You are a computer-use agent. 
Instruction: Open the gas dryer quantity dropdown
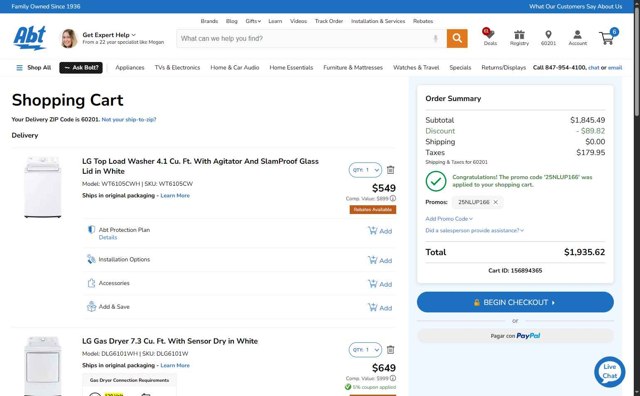(365, 350)
